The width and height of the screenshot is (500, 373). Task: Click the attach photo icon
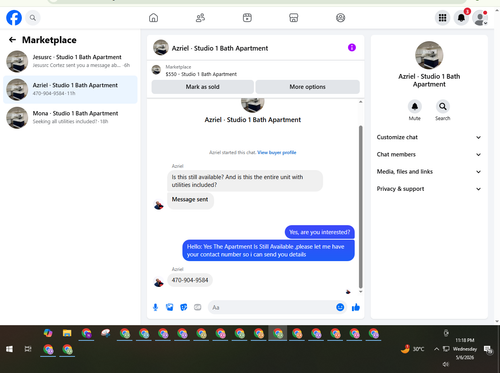pos(170,307)
